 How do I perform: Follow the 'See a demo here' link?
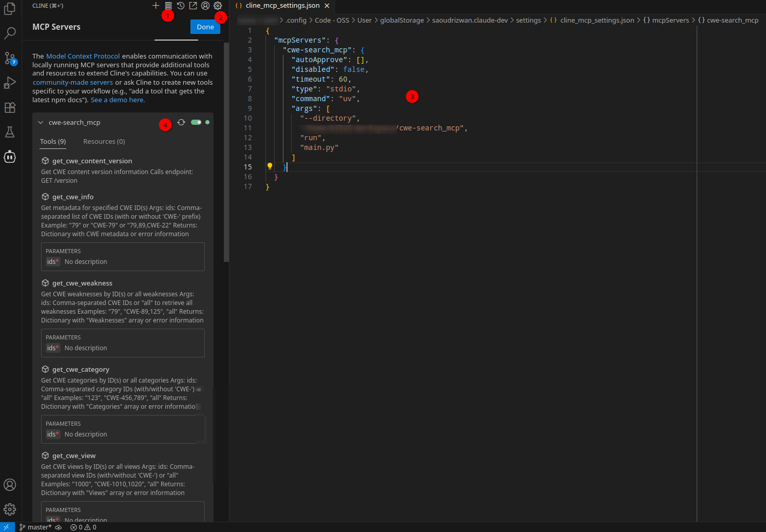coord(118,100)
